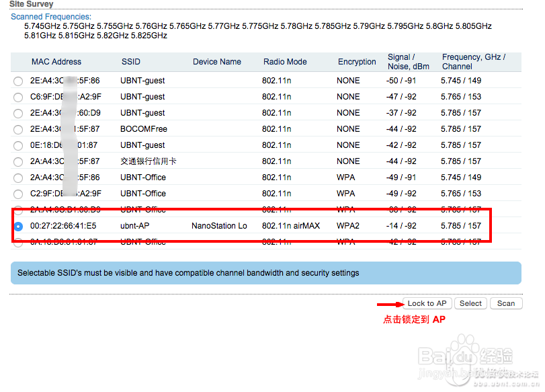Click the WPA2 encryption cell
Viewport: 545px width, 392px height.
coord(348,226)
